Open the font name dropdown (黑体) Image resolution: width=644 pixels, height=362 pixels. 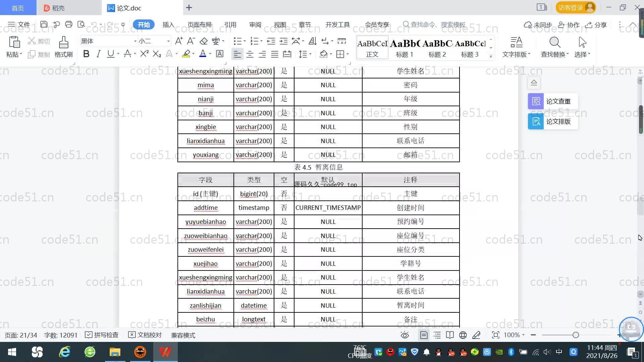pos(135,41)
